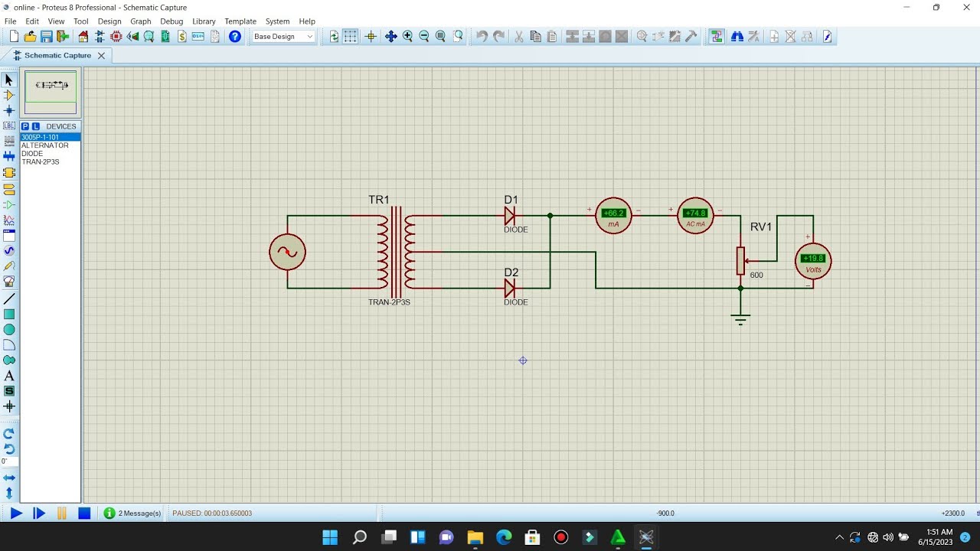Click the Zoom to Fit icon
This screenshot has height=551, width=980.
pos(440,36)
